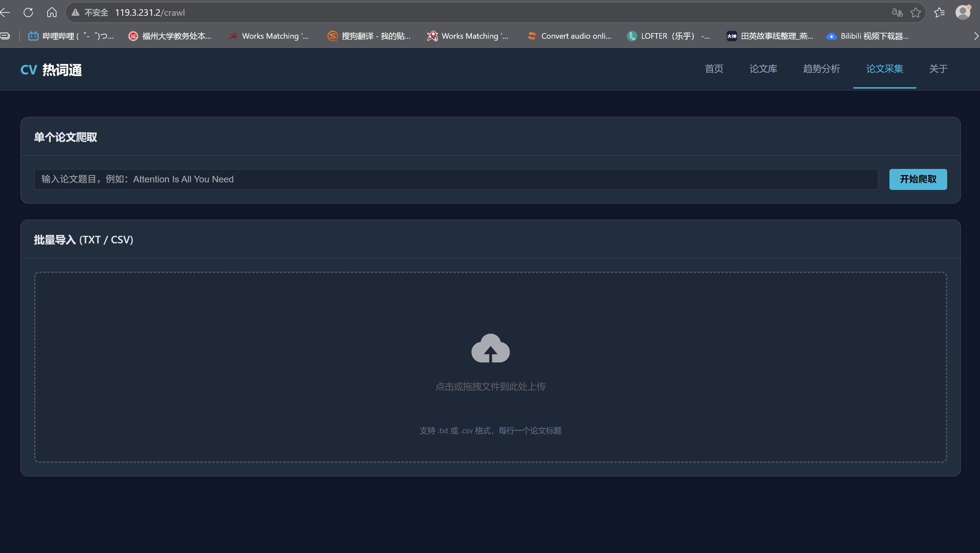This screenshot has width=980, height=553.
Task: Open second Works Matching bookmark
Action: (468, 36)
